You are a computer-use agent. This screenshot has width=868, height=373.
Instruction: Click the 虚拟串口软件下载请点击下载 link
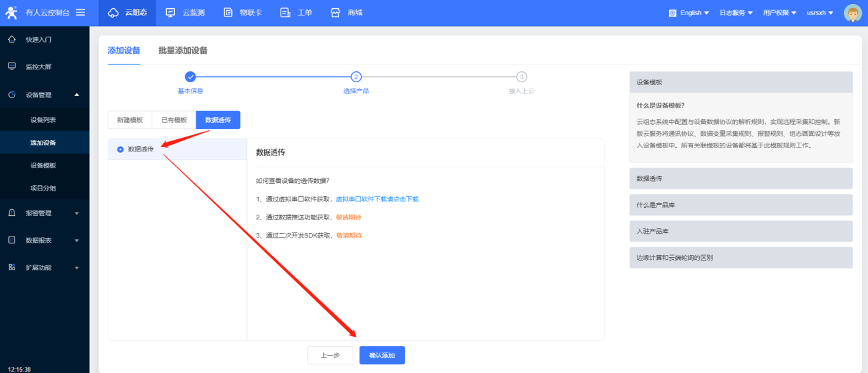coord(377,199)
